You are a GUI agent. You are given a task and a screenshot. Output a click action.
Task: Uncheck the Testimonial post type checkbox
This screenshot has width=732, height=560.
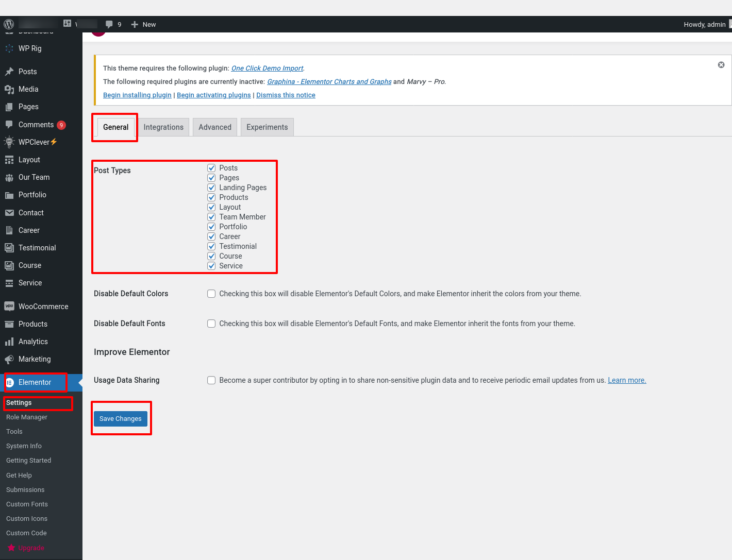click(x=211, y=246)
